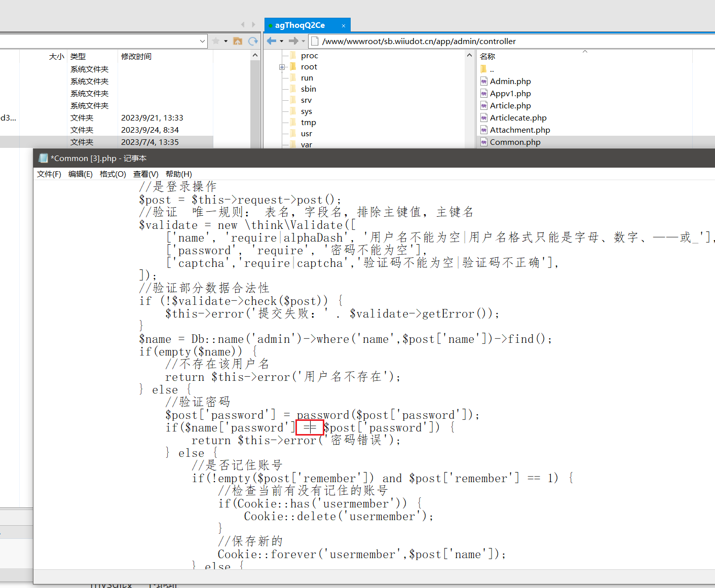Image resolution: width=715 pixels, height=588 pixels.
Task: Open back history dropdown arrow
Action: pyautogui.click(x=282, y=41)
